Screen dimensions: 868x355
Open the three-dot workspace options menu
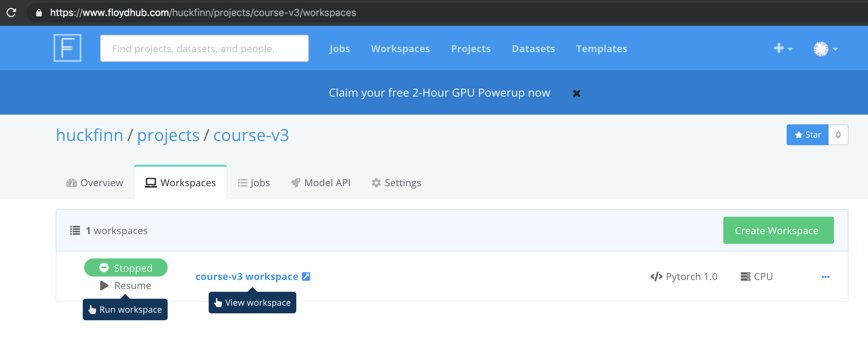(825, 277)
